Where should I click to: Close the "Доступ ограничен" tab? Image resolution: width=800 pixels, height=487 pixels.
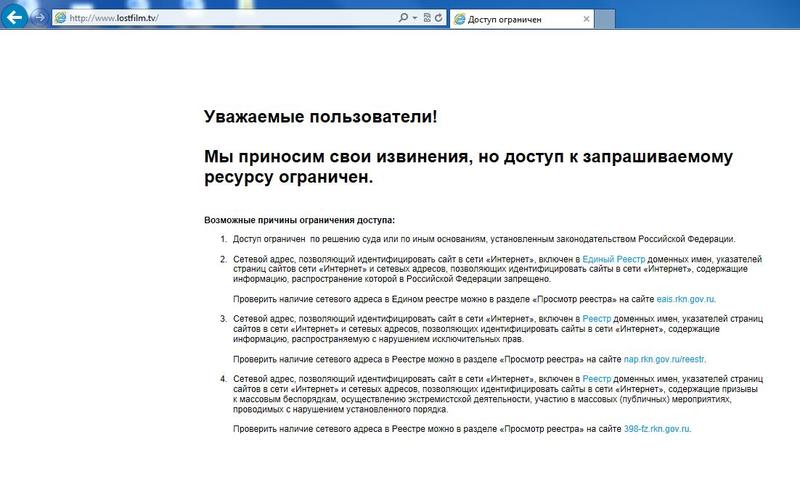click(x=586, y=19)
